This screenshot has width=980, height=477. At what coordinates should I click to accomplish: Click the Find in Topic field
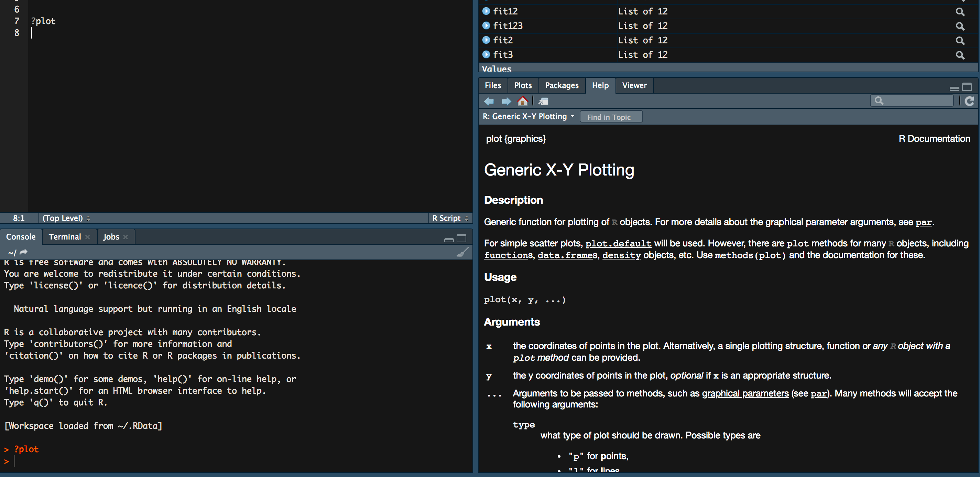[x=611, y=117]
